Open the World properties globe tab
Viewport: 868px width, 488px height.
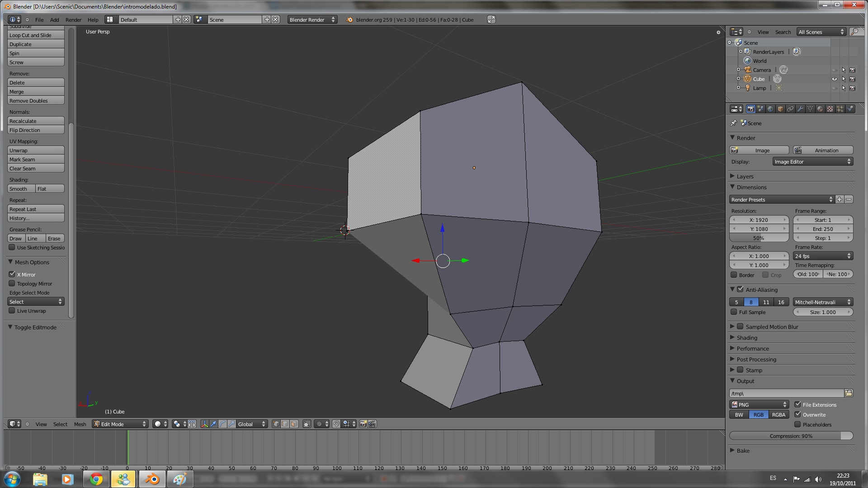click(x=770, y=109)
